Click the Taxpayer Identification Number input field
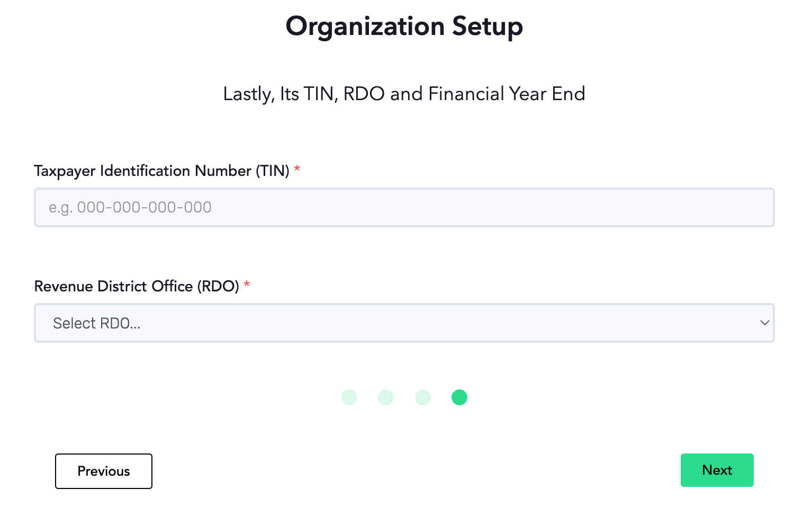812x516 pixels. coord(404,208)
